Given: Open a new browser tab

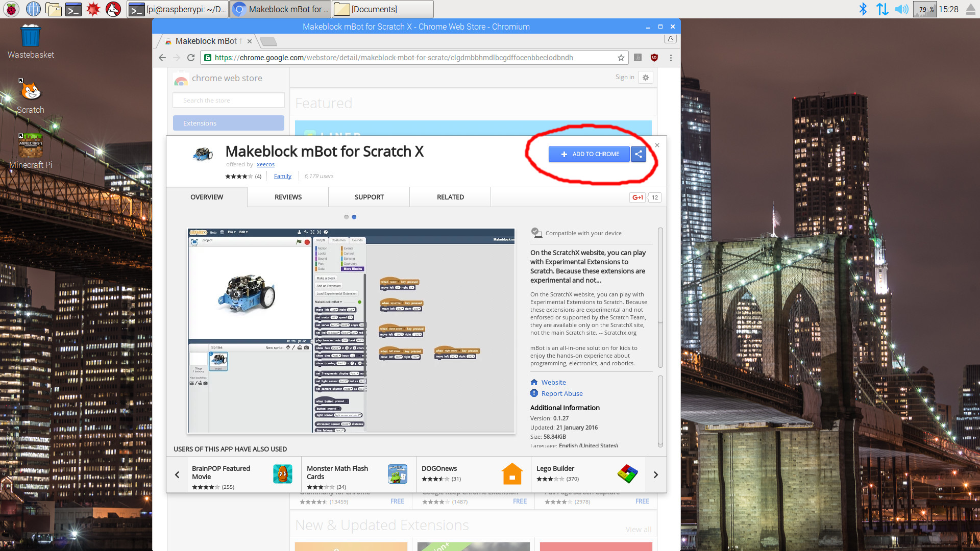Looking at the screenshot, I should pyautogui.click(x=268, y=41).
